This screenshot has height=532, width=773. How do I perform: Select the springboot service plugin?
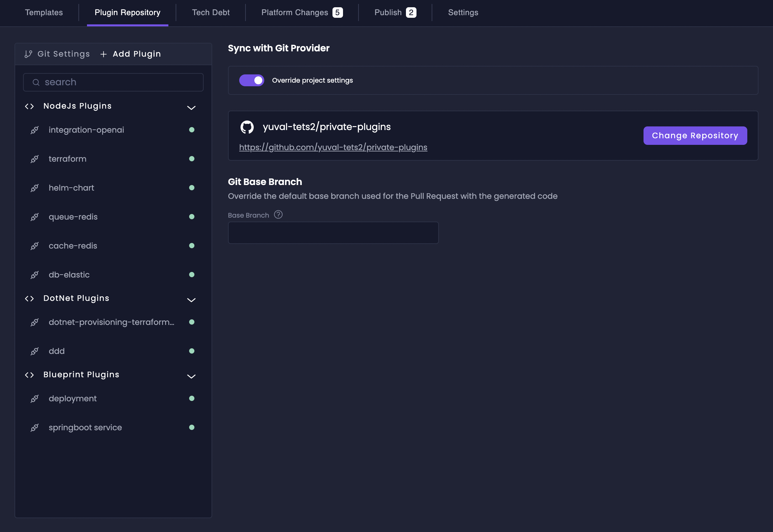[85, 428]
